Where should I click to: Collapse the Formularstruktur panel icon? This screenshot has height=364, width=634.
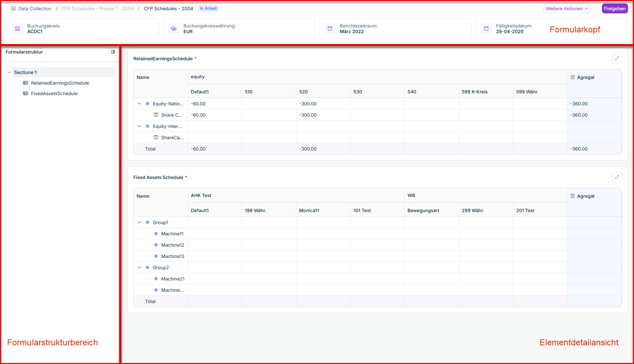(113, 52)
